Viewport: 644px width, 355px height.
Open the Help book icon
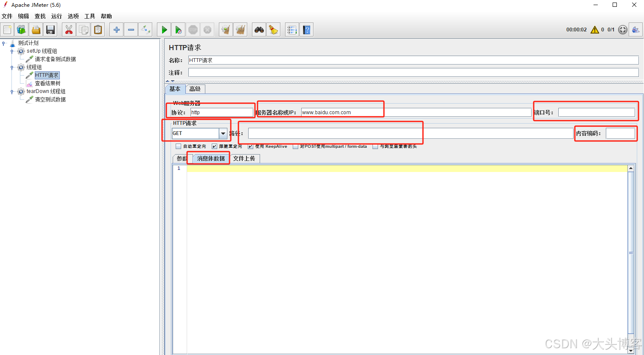point(307,30)
